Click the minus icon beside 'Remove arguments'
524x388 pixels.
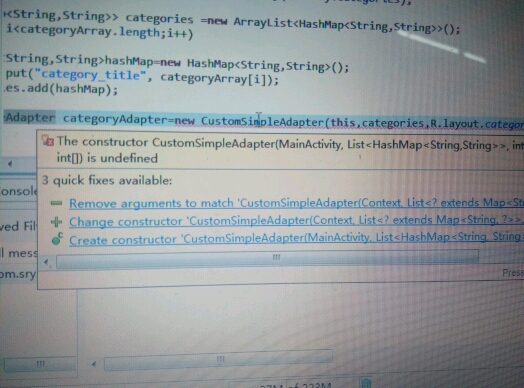(x=56, y=203)
